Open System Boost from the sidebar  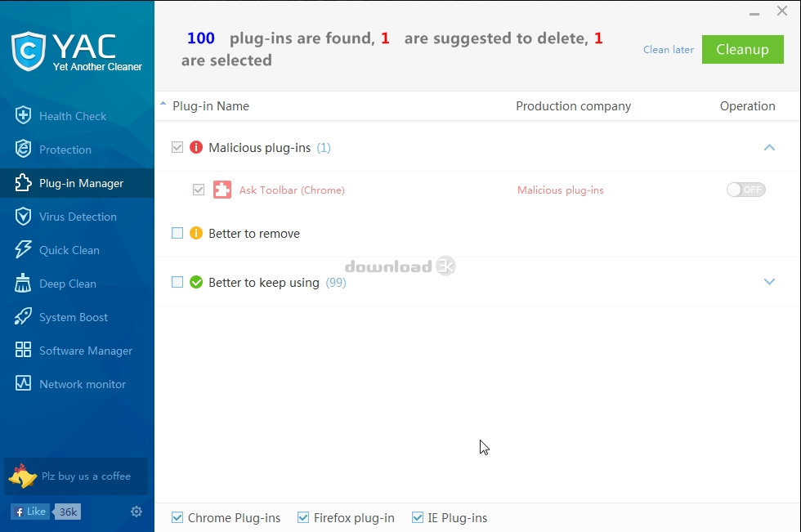tap(77, 318)
